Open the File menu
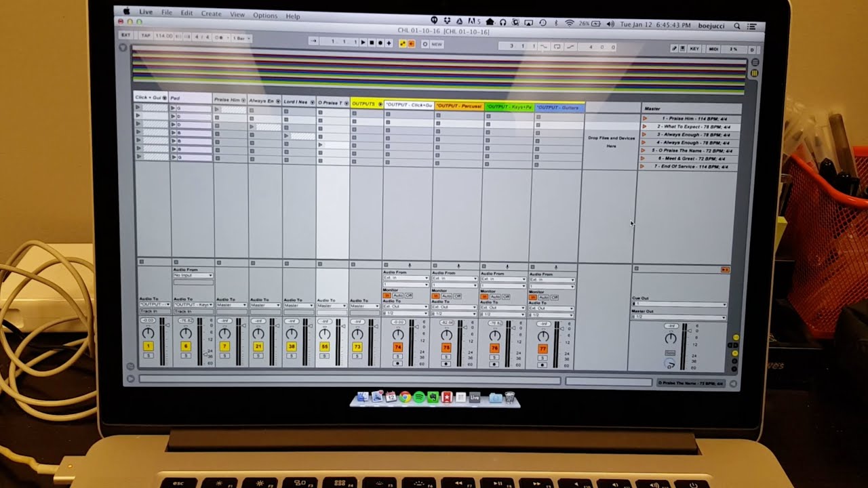The height and width of the screenshot is (488, 868). click(167, 13)
